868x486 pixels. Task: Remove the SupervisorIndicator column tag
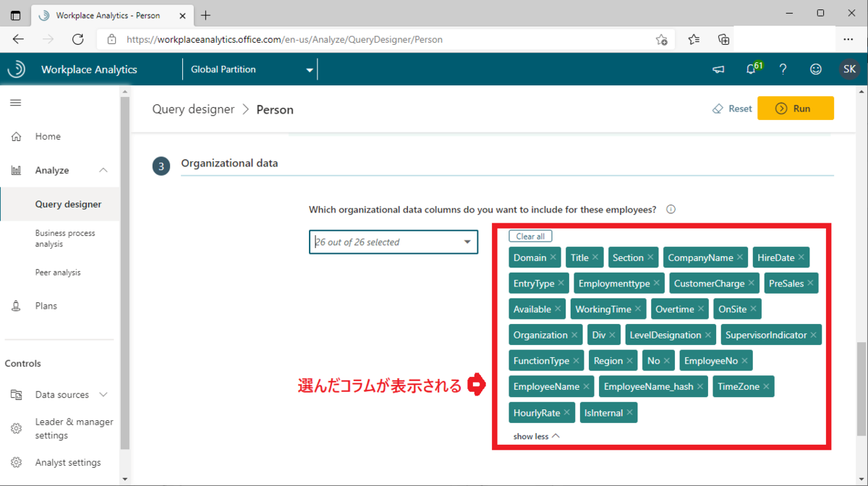pyautogui.click(x=814, y=335)
